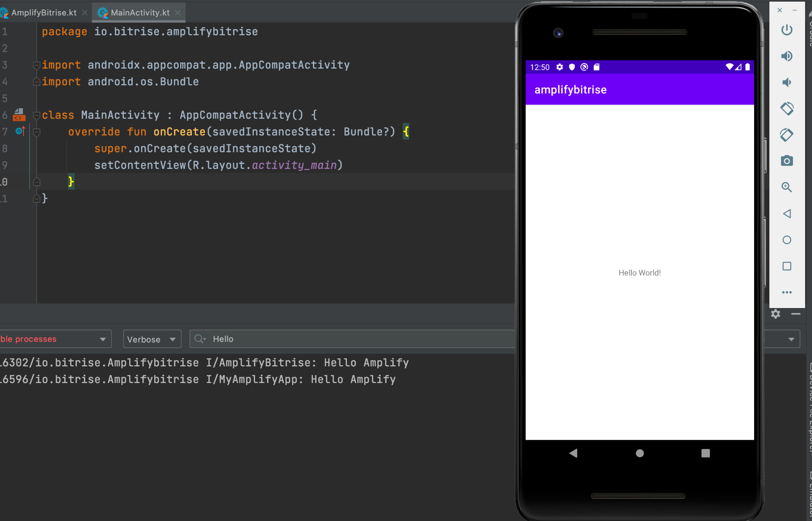Open the Verbose log level dropdown

tap(152, 339)
